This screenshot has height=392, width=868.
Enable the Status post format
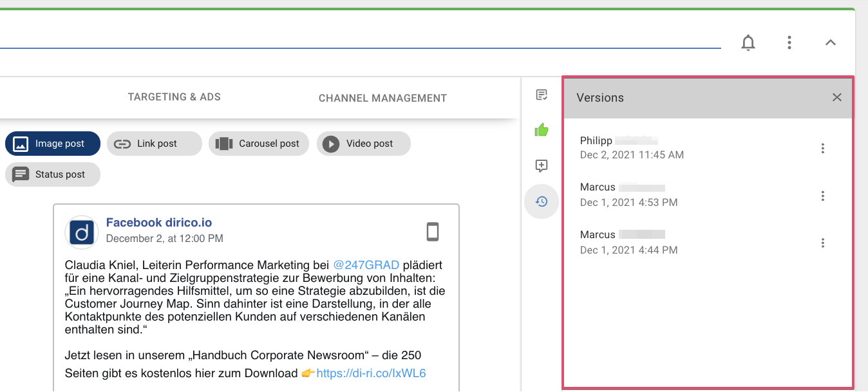[52, 174]
